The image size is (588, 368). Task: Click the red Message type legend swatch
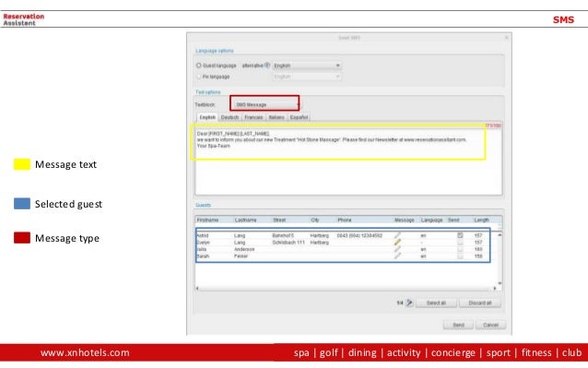pyautogui.click(x=22, y=238)
